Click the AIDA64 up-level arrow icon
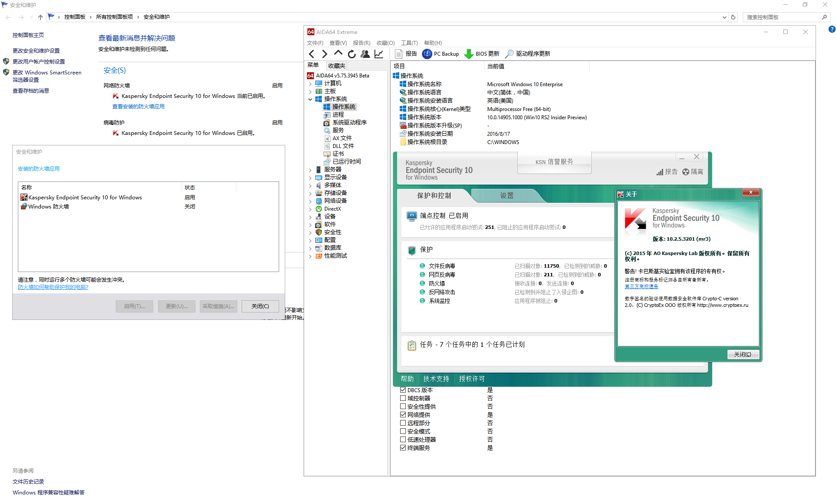This screenshot has width=836, height=504. 338,53
